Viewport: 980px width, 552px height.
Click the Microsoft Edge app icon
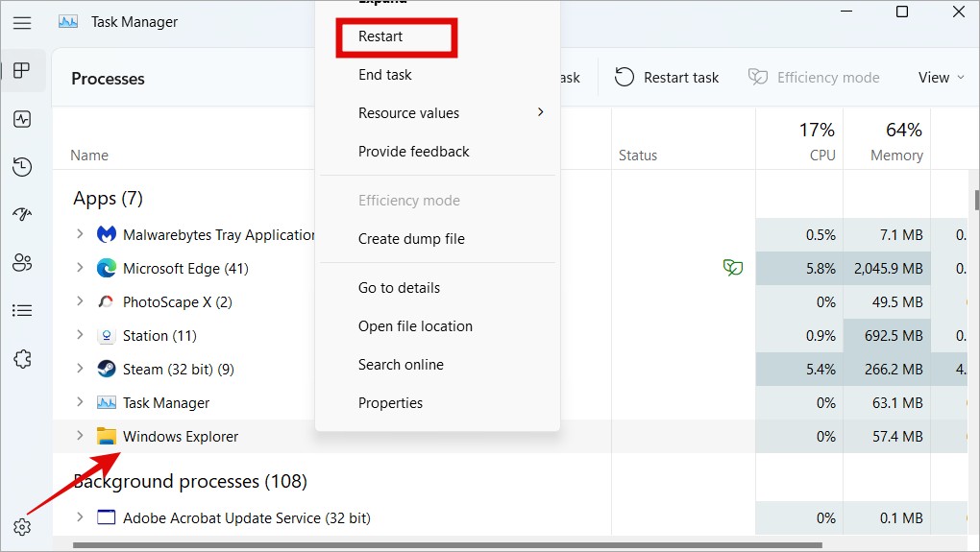coord(107,269)
